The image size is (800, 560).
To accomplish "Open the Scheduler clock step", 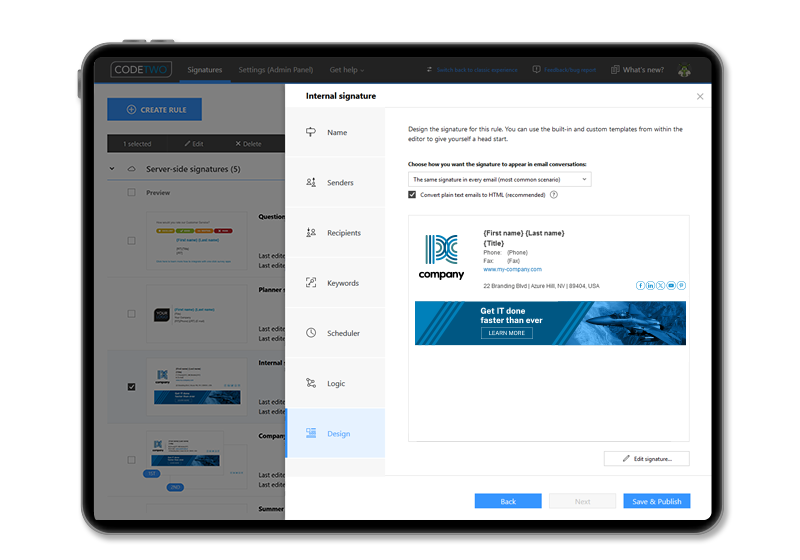I will click(x=311, y=333).
